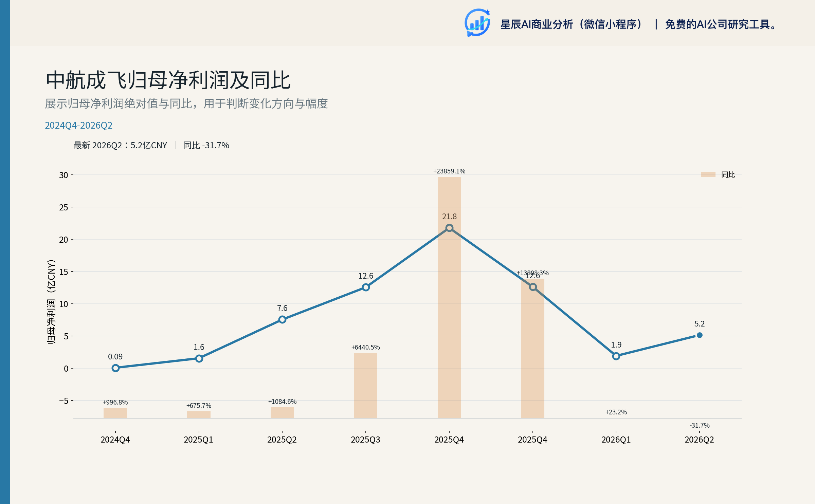
Task: Click the 2025Q1 x-axis label
Action: pos(199,440)
